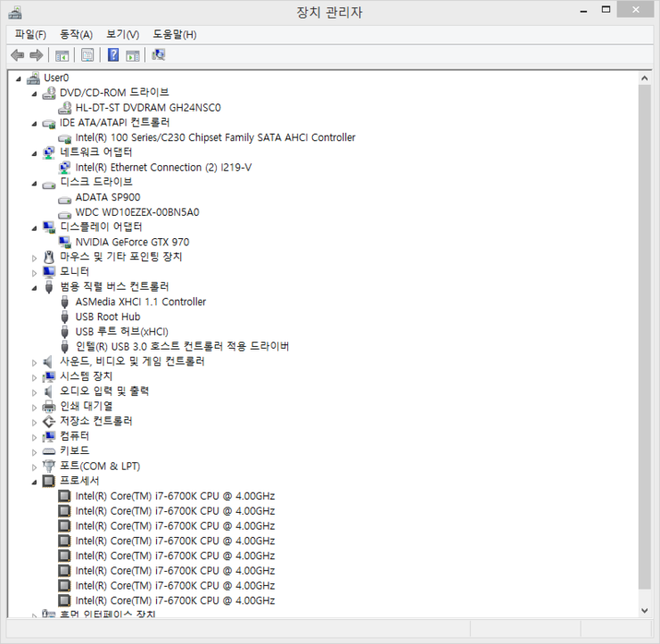Click the Intel Ethernet Connection I219-V icon

pos(64,168)
